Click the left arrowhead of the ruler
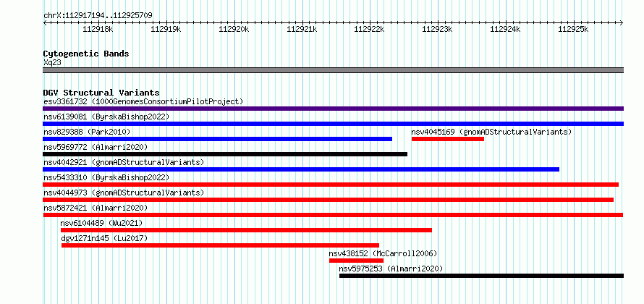This screenshot has height=304, width=644. [45, 22]
